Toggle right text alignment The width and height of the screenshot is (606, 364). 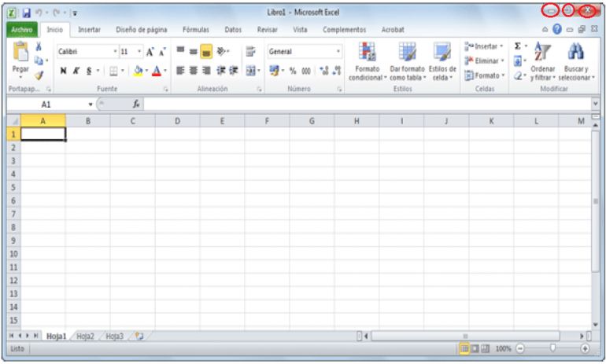206,70
